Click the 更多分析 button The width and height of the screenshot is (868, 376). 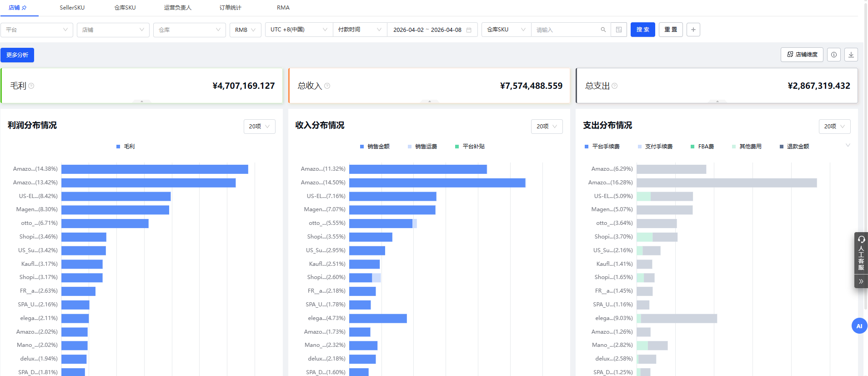click(17, 55)
